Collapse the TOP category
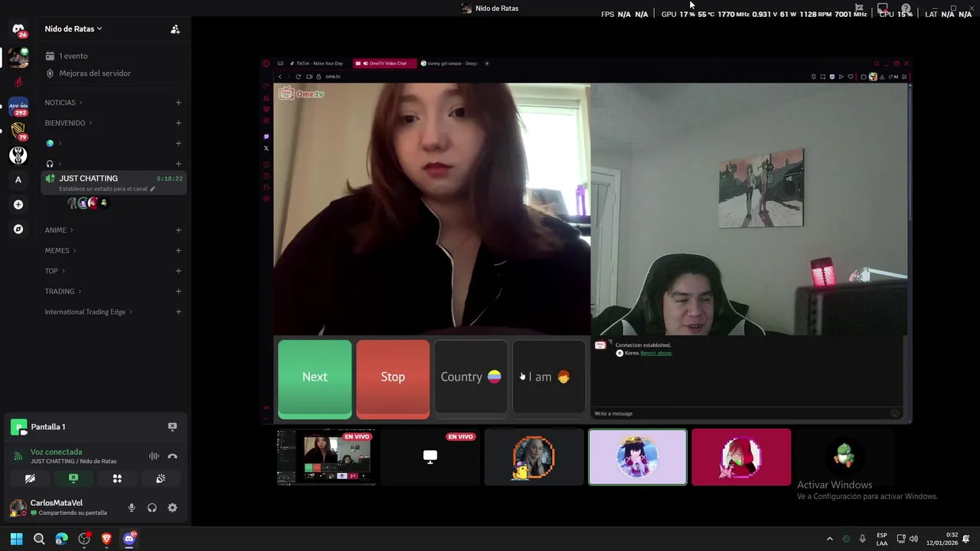The width and height of the screenshot is (980, 551). click(x=54, y=271)
